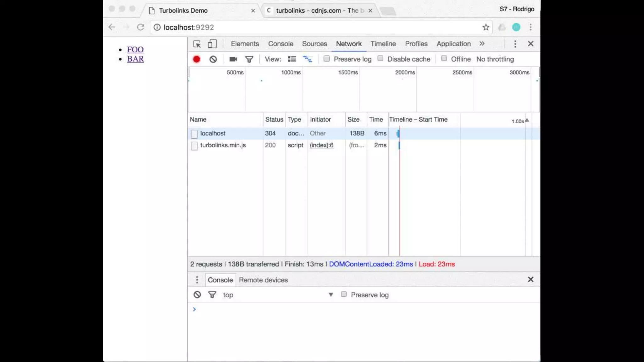Show more DevTools tabs chevron
The image size is (644, 362).
point(482,44)
